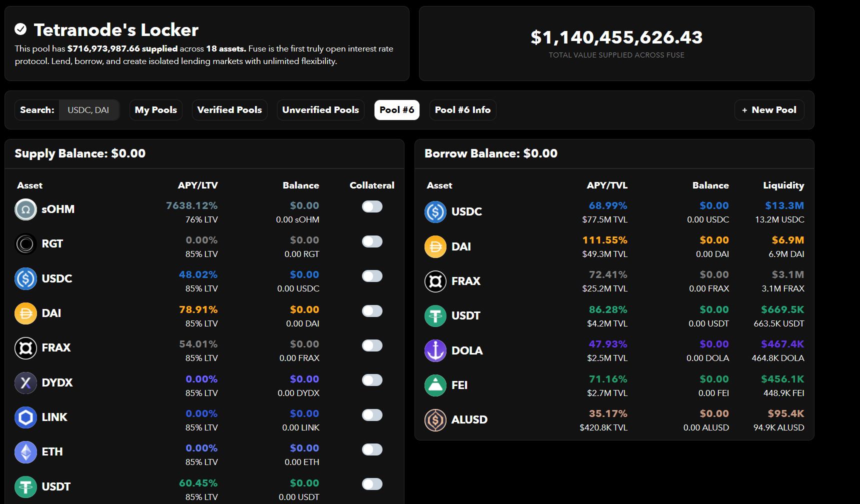Click the 78.91% DAI supply APY
This screenshot has width=860, height=504.
pyautogui.click(x=198, y=309)
